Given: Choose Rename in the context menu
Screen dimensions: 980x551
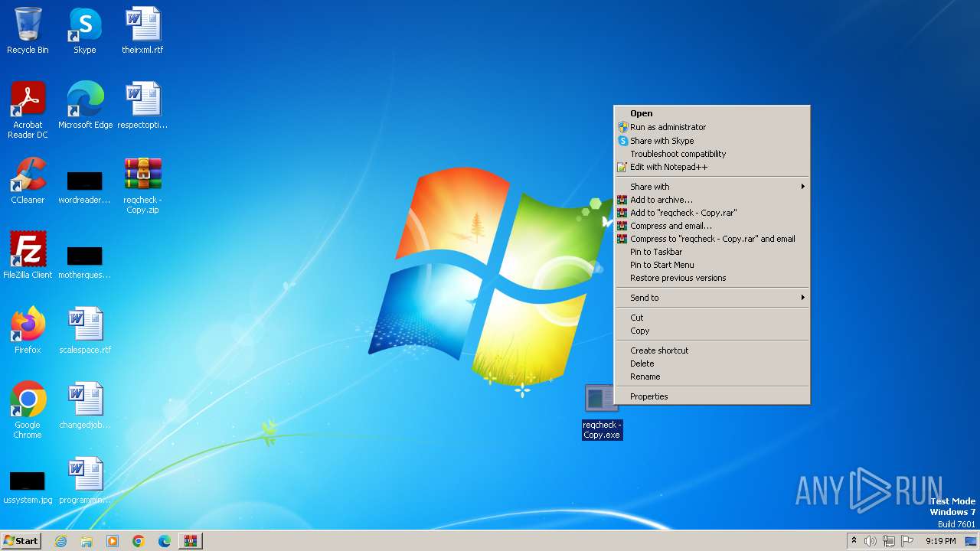Looking at the screenshot, I should click(x=712, y=377).
